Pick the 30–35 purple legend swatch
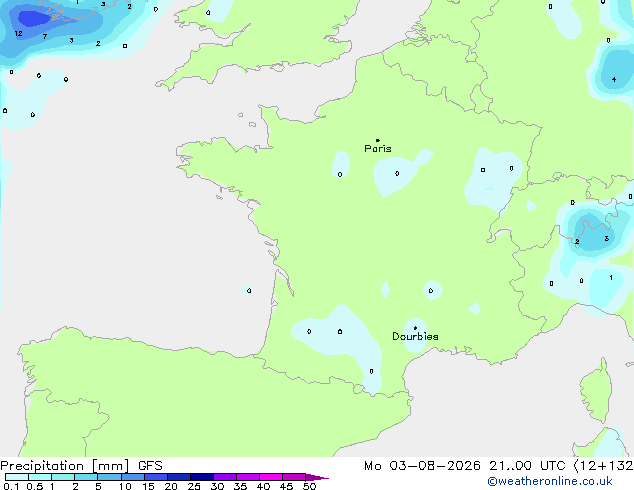 click(224, 477)
